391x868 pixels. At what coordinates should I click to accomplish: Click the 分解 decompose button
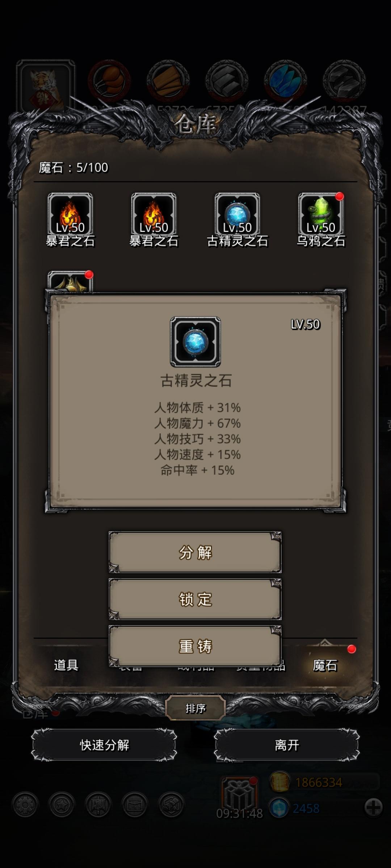[195, 552]
